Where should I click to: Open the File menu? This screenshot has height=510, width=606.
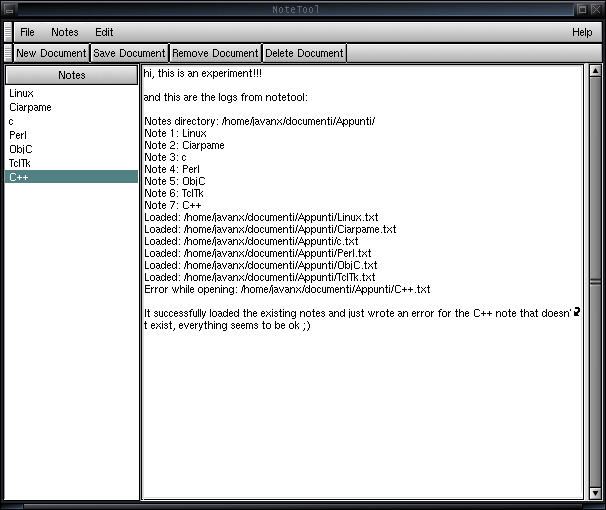pos(27,32)
